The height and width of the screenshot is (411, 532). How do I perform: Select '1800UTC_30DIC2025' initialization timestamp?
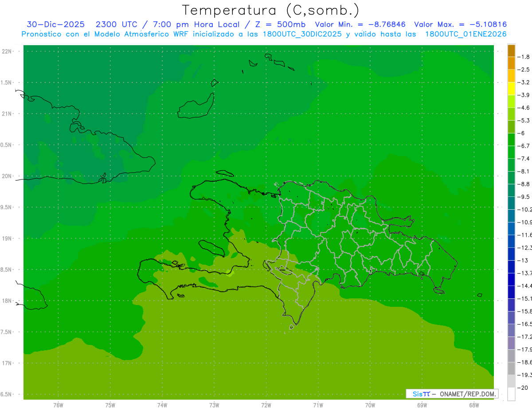point(302,34)
